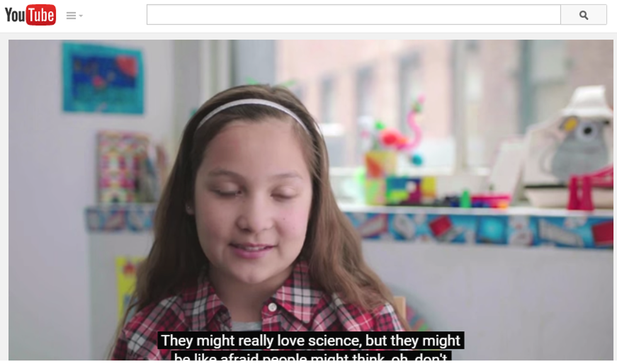Go to the YouTube home logo
617x364 pixels.
(x=30, y=15)
